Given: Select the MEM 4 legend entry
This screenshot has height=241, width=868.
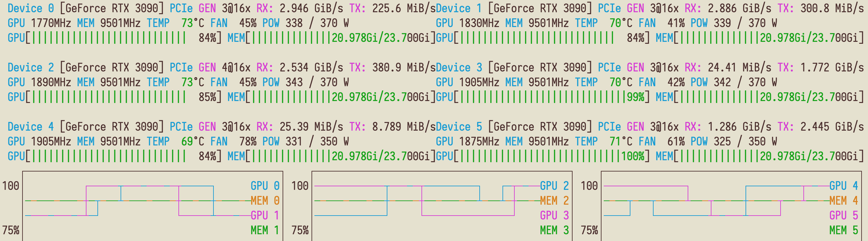Looking at the screenshot, I should (844, 200).
